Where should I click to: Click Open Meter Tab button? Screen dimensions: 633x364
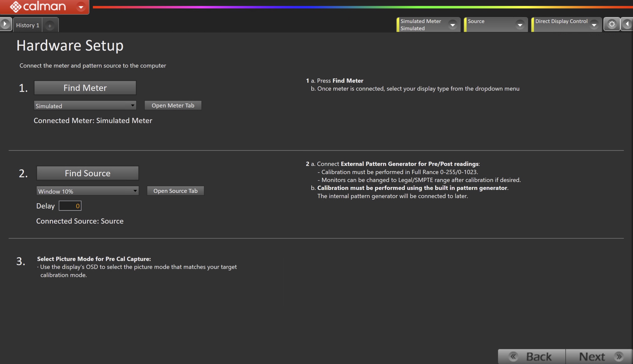(x=173, y=106)
